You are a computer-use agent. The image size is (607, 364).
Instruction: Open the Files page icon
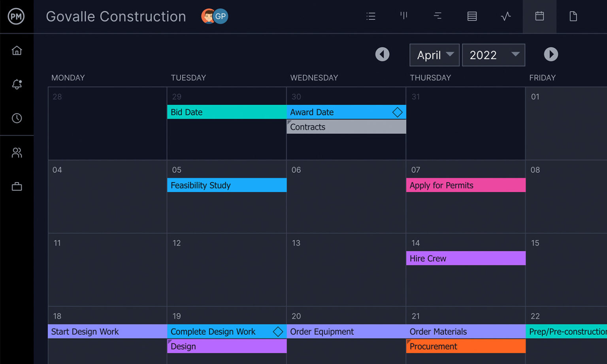click(x=573, y=16)
